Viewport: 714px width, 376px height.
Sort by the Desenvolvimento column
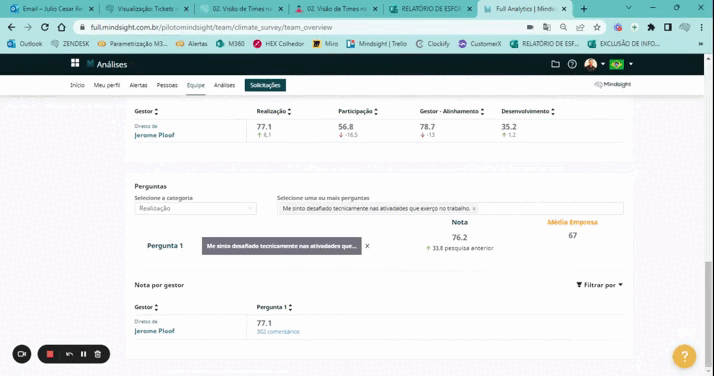553,112
